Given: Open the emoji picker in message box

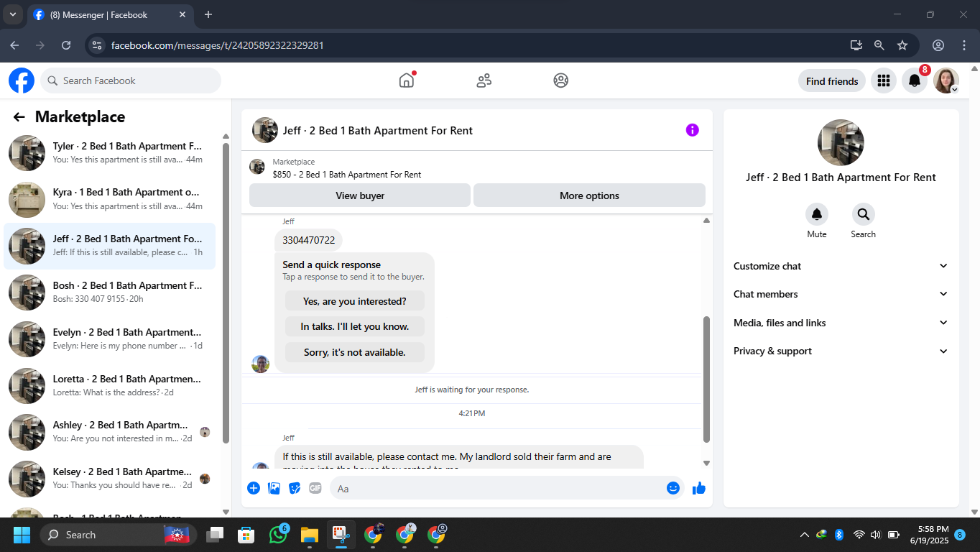Looking at the screenshot, I should tap(673, 488).
